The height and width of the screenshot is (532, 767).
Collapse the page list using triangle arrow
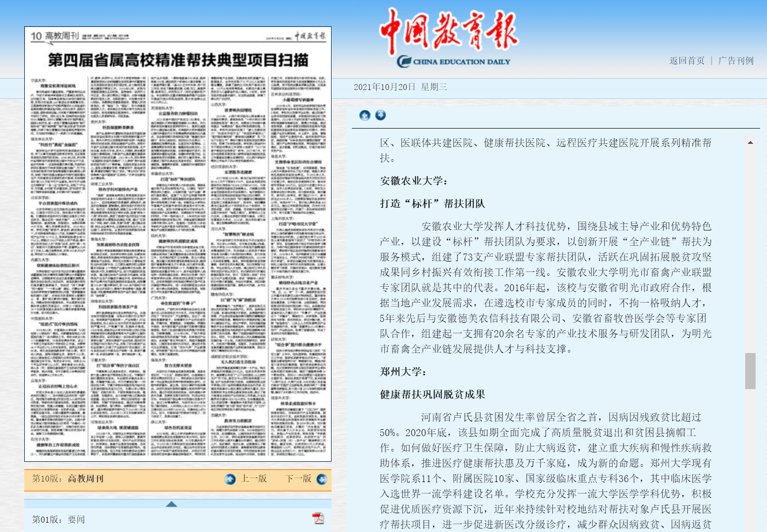171,504
